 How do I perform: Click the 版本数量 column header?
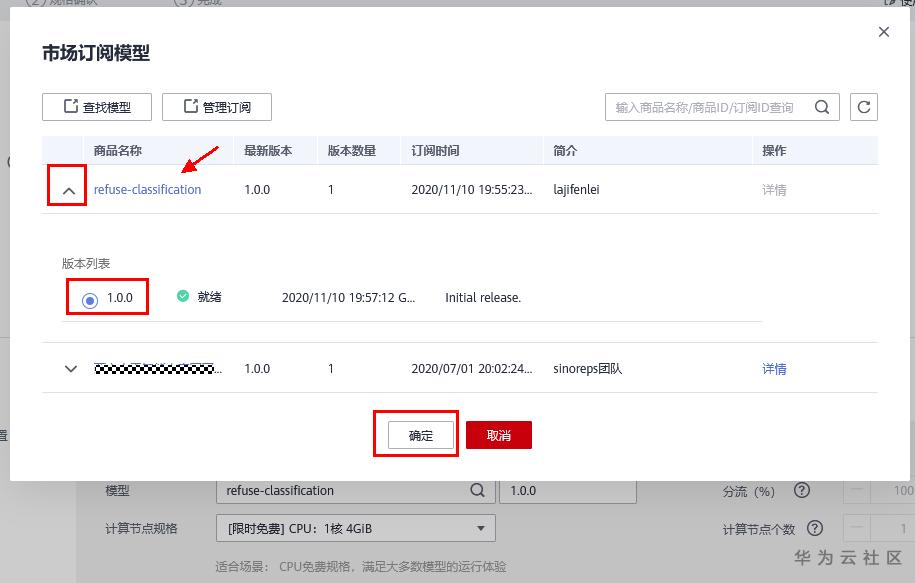pos(351,151)
